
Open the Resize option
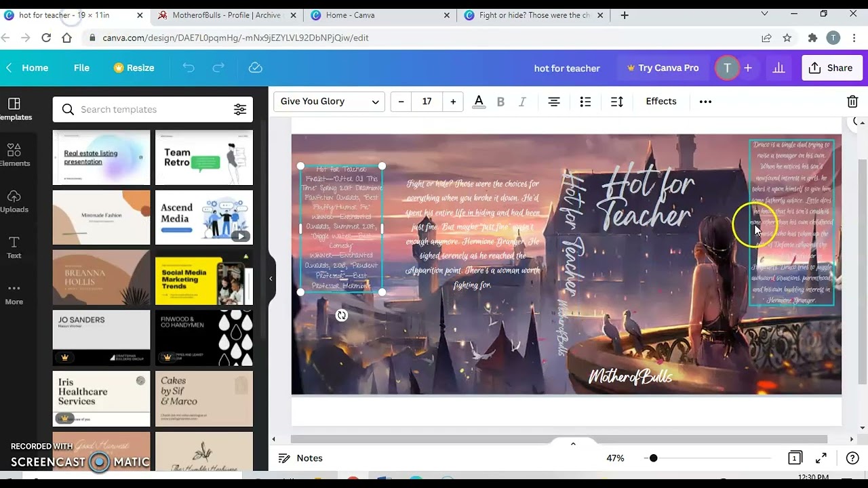pyautogui.click(x=134, y=68)
